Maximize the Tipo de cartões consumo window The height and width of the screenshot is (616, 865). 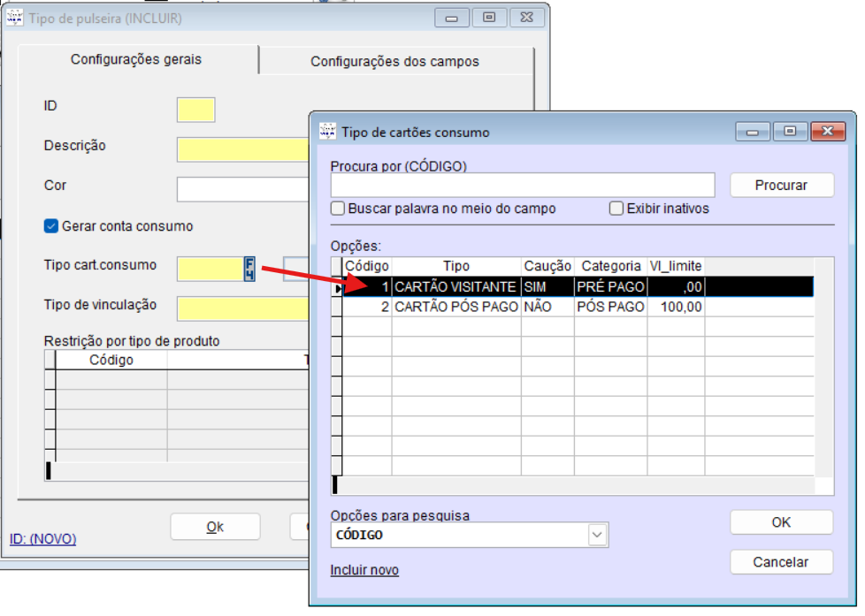[790, 132]
